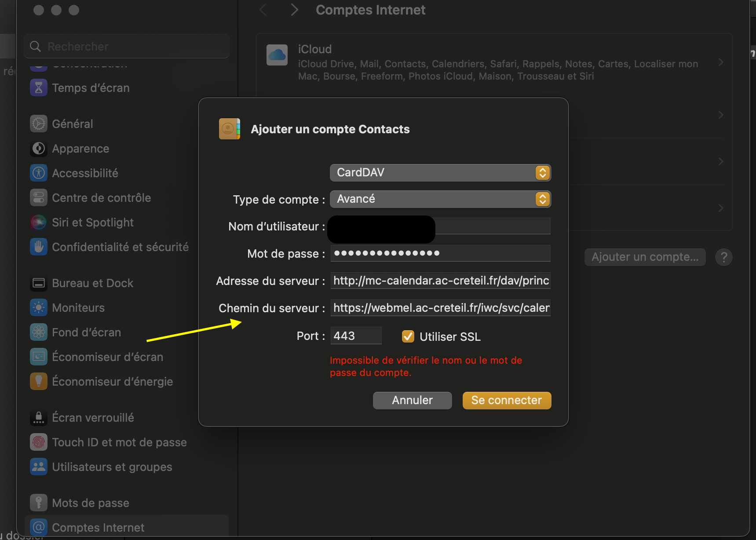Click the Ajouter un compte… button
The height and width of the screenshot is (540, 756).
click(645, 257)
